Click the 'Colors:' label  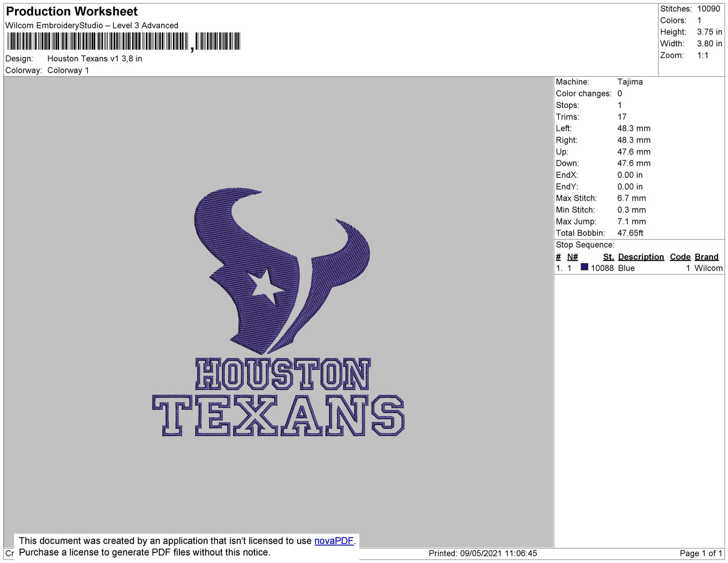[x=673, y=21]
